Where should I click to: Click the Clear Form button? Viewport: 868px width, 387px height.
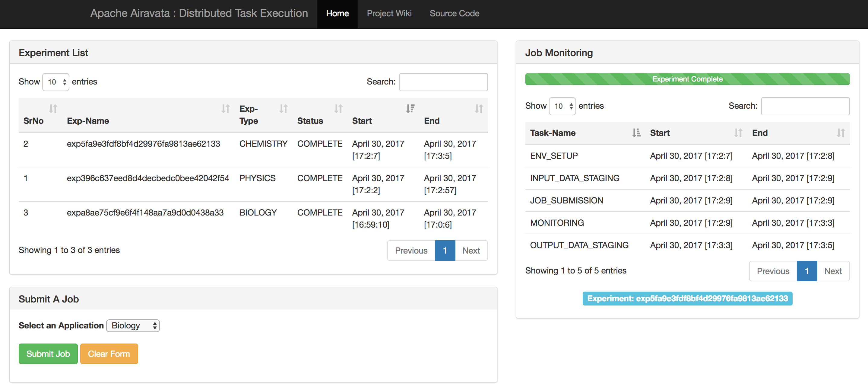coord(109,354)
